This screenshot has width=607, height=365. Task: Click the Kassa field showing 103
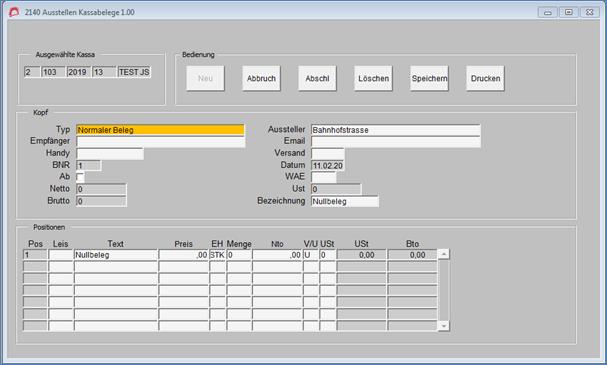coord(53,72)
